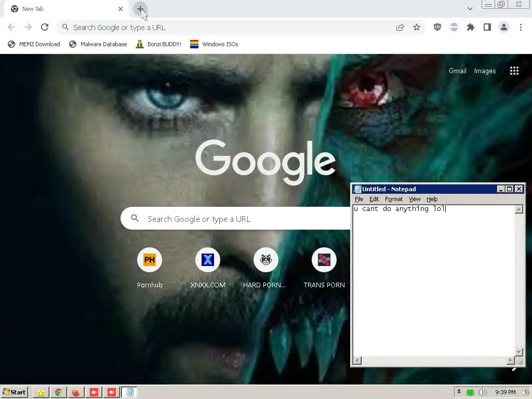Click the 9:39 PM taskbar clock
This screenshot has height=399, width=532.
[x=505, y=393]
